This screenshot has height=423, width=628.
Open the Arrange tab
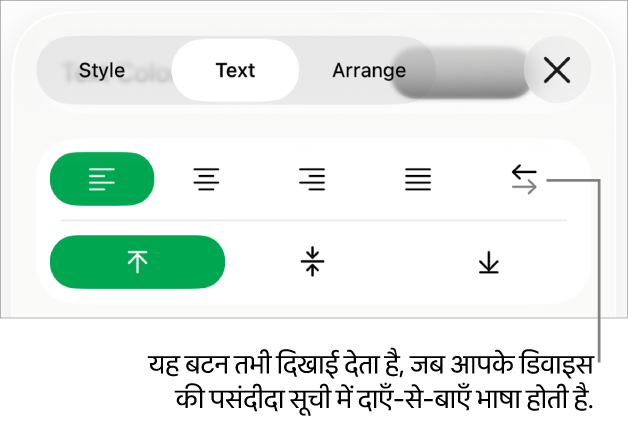coord(369,70)
